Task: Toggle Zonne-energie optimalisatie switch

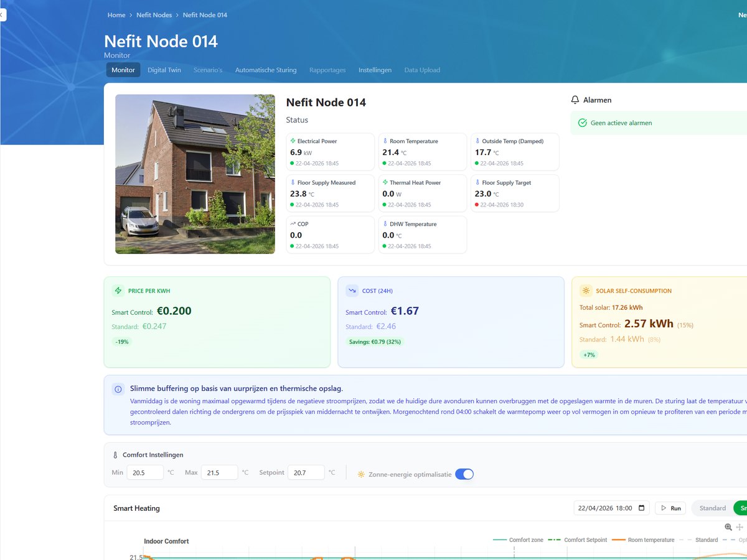Action: coord(464,474)
